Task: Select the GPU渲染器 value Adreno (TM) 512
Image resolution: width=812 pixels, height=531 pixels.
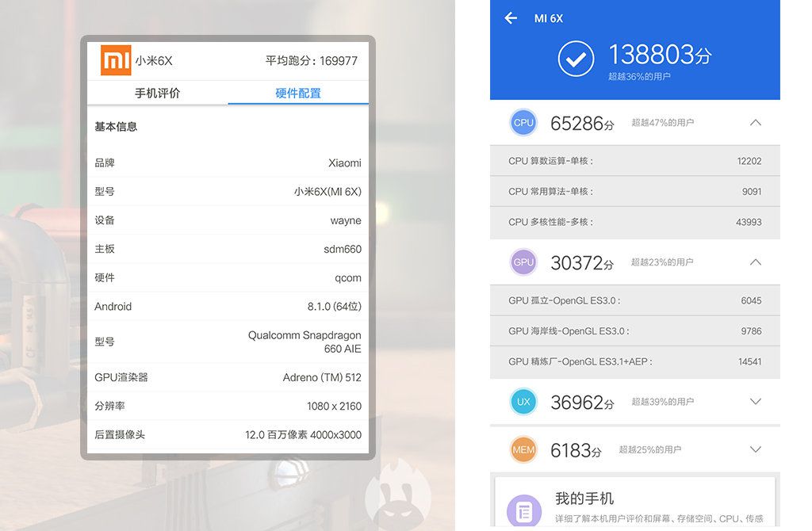Action: pos(322,378)
